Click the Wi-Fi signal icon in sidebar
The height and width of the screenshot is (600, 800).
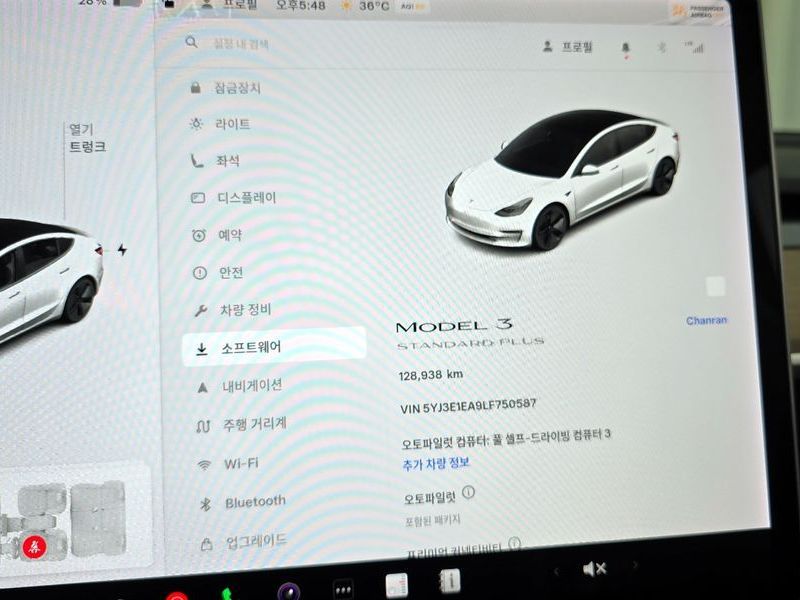(204, 465)
